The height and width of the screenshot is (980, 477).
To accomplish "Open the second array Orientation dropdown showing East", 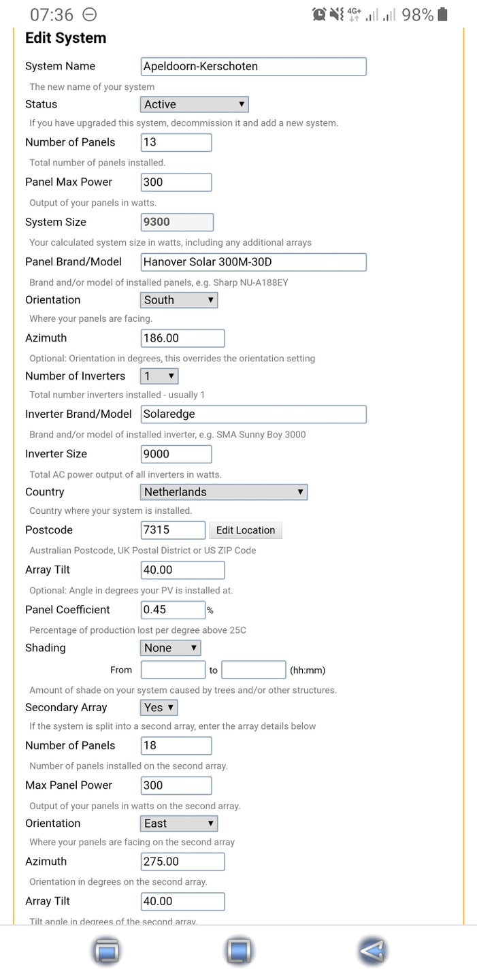I will pos(179,823).
